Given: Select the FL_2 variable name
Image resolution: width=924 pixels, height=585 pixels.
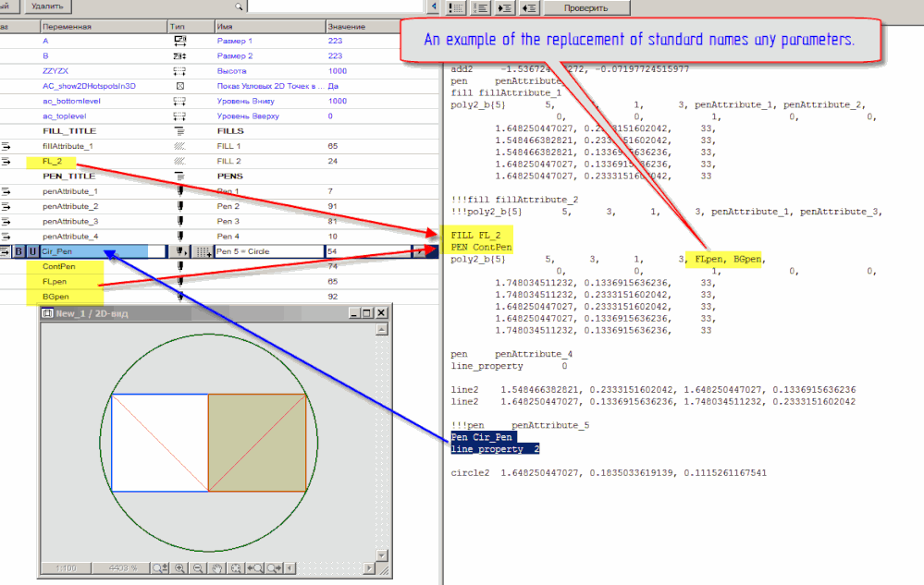Looking at the screenshot, I should pos(53,161).
